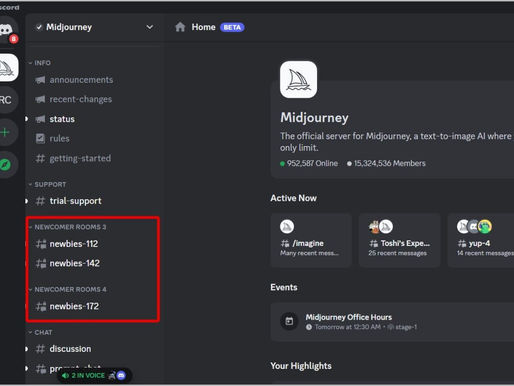Click avatars on Toshi's Expe... card
This screenshot has width=514, height=386.
pyautogui.click(x=381, y=227)
